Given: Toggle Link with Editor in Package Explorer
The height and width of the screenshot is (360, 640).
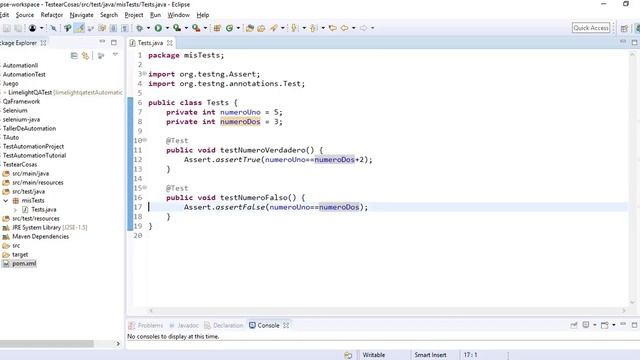Looking at the screenshot, I should pos(85,55).
